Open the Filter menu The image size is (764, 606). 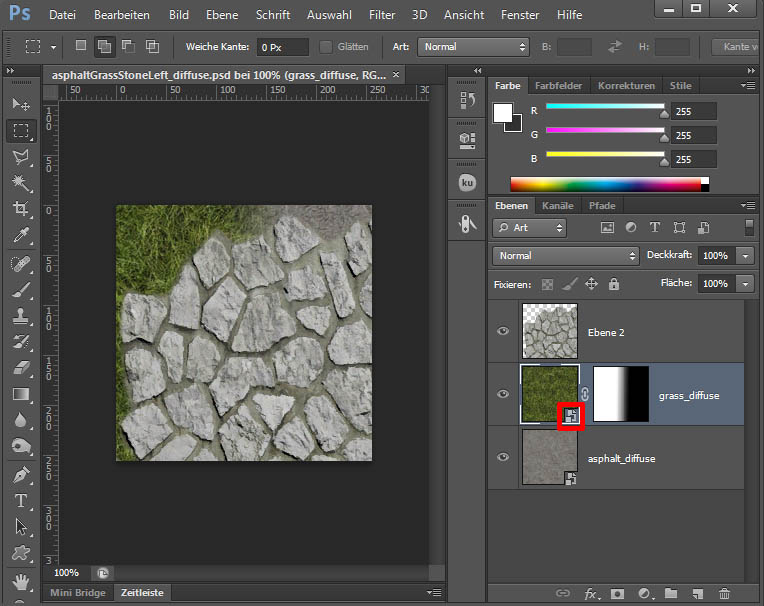coord(381,15)
